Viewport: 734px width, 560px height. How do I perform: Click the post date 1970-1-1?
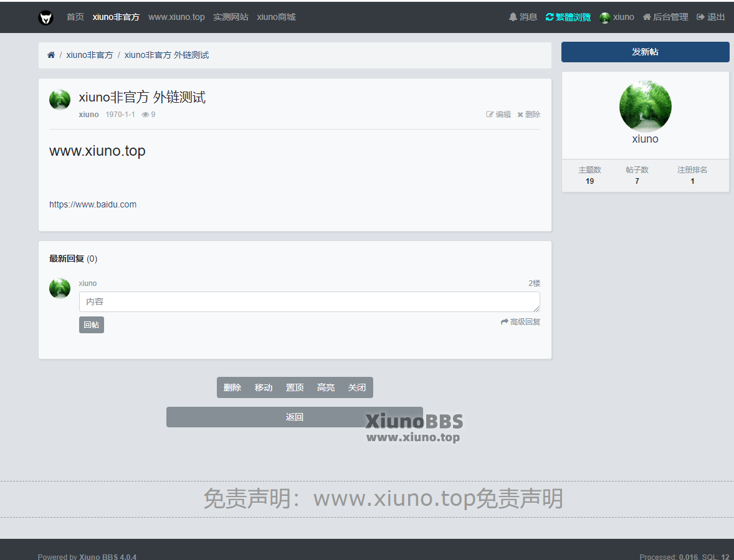click(120, 115)
